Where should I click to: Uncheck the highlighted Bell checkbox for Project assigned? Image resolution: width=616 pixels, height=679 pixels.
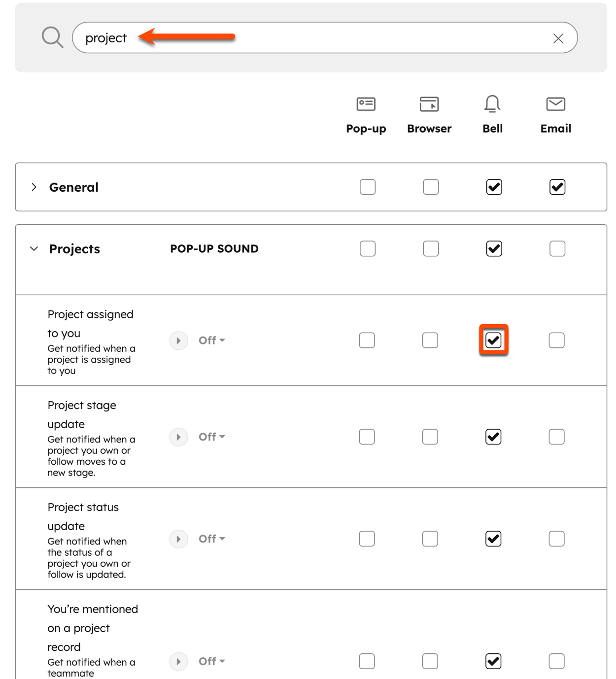[x=493, y=340]
